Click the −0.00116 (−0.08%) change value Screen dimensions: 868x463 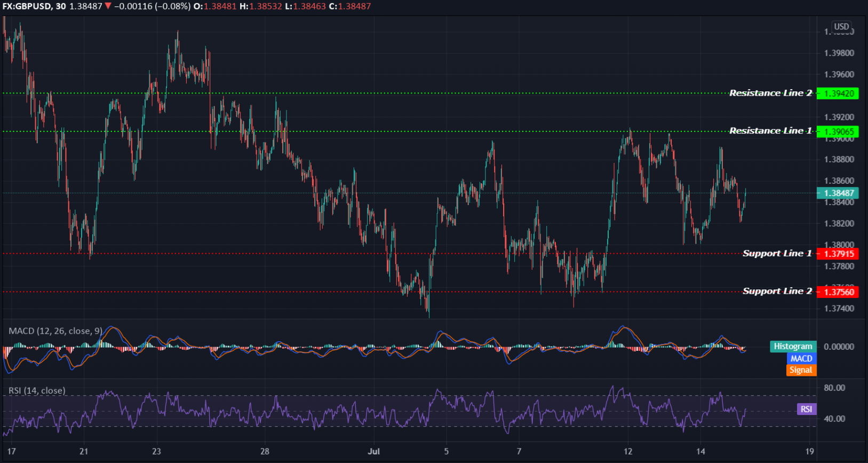[153, 6]
